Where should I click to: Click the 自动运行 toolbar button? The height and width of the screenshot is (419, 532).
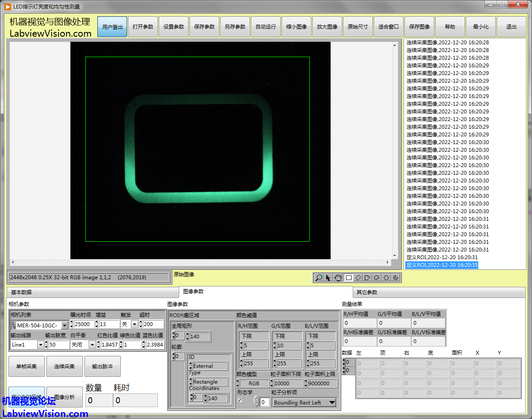pos(266,27)
